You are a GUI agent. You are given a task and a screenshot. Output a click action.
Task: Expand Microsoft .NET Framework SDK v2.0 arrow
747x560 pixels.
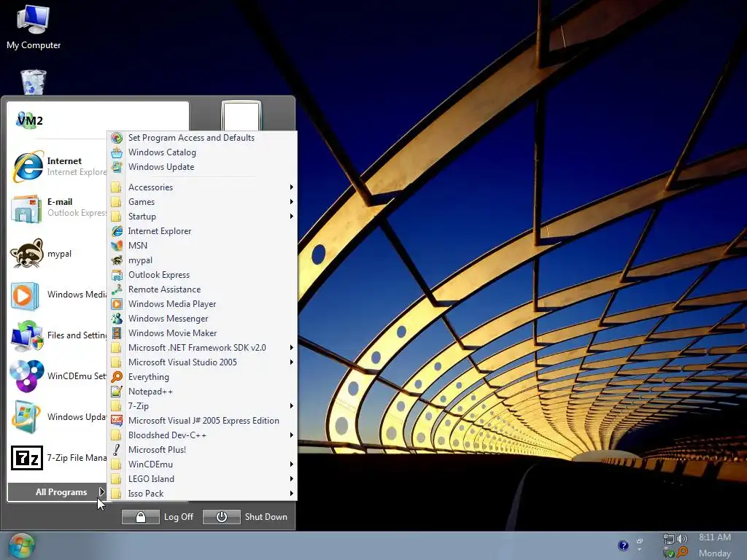(x=292, y=348)
